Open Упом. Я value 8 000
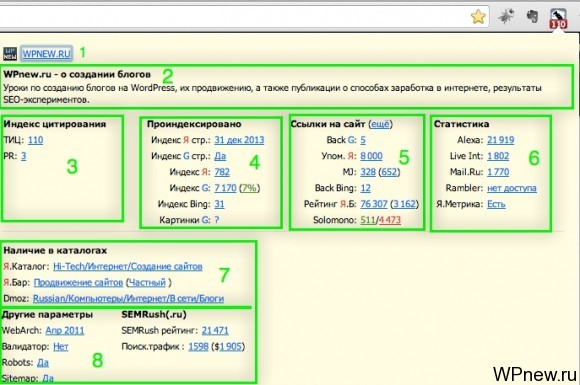 tap(371, 156)
